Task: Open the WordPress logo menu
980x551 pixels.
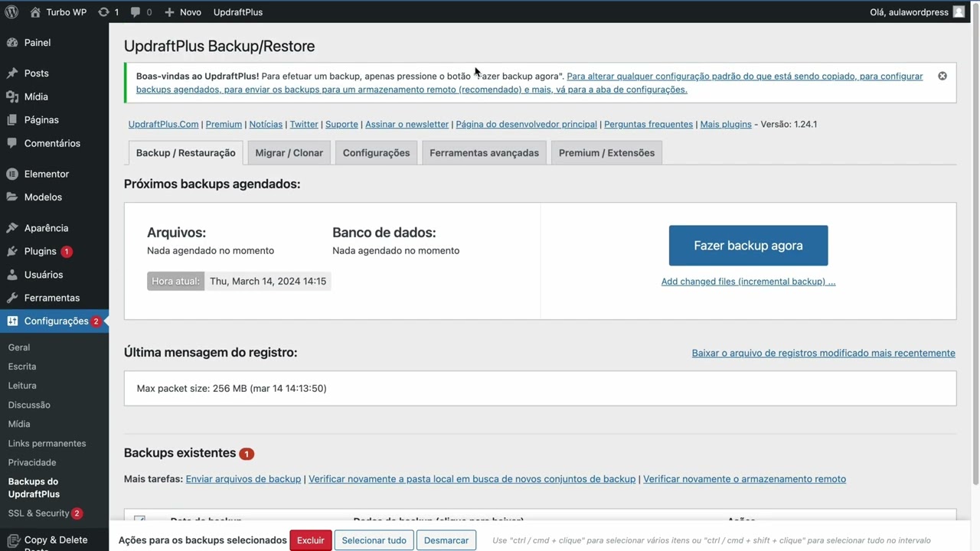Action: pyautogui.click(x=11, y=12)
